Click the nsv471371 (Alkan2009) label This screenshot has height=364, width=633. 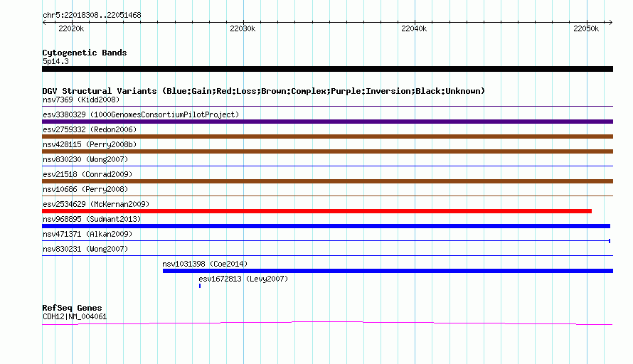click(x=87, y=234)
